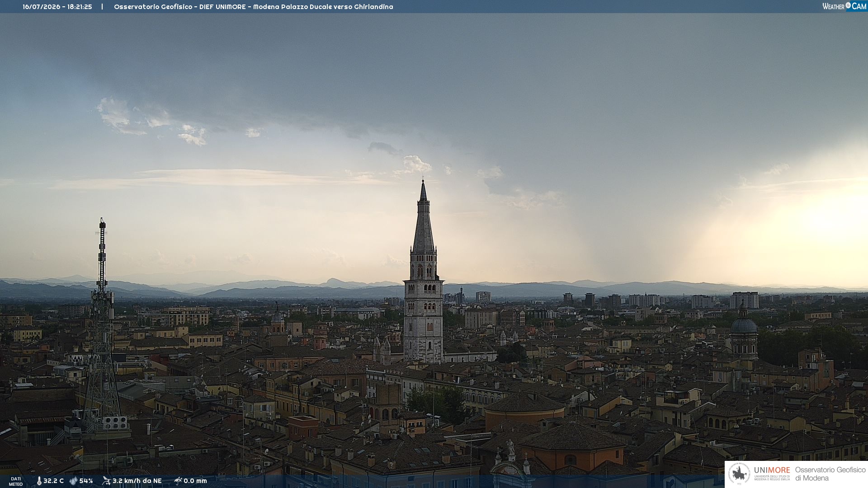Click the DATI METEO label
868x488 pixels.
16,481
